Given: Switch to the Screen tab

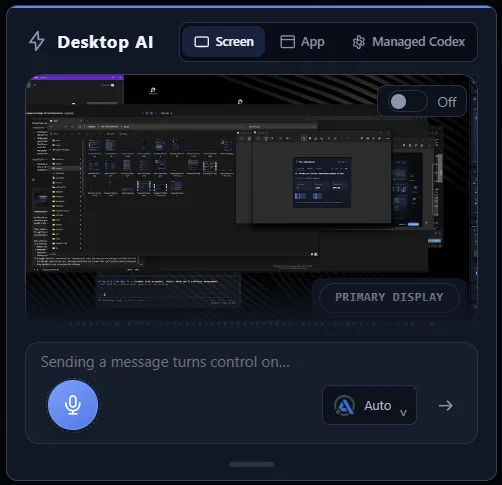Looking at the screenshot, I should [224, 42].
